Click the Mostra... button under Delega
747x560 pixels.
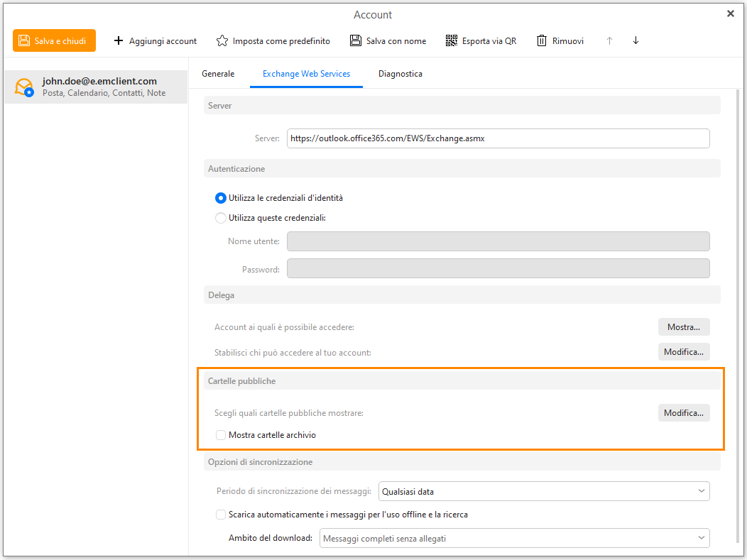(684, 327)
